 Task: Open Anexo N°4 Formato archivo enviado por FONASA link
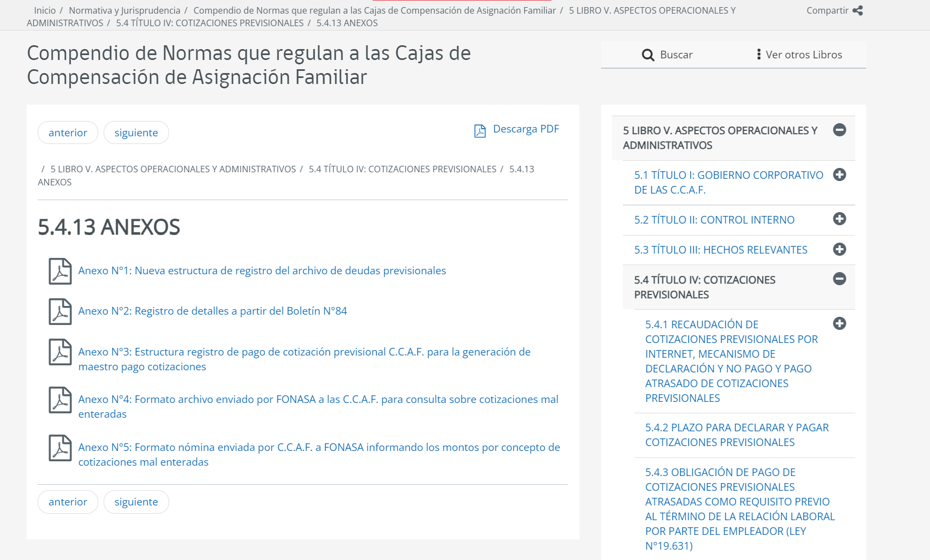click(x=319, y=406)
